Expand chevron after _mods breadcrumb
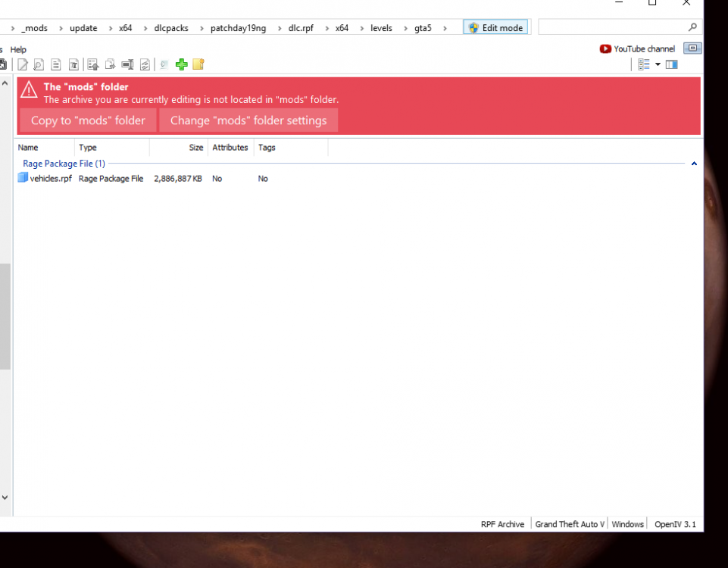The height and width of the screenshot is (568, 728). [x=61, y=28]
